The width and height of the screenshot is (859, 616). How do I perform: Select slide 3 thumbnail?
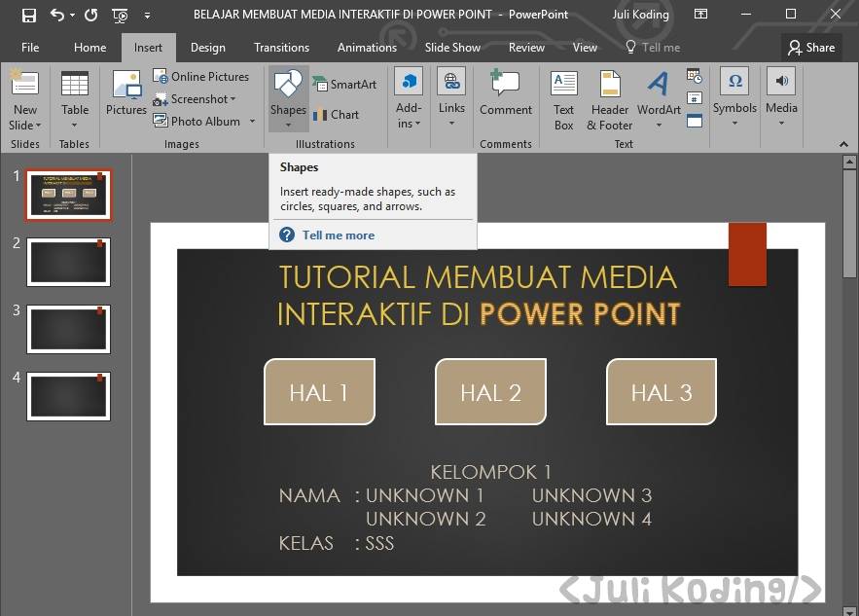68,329
